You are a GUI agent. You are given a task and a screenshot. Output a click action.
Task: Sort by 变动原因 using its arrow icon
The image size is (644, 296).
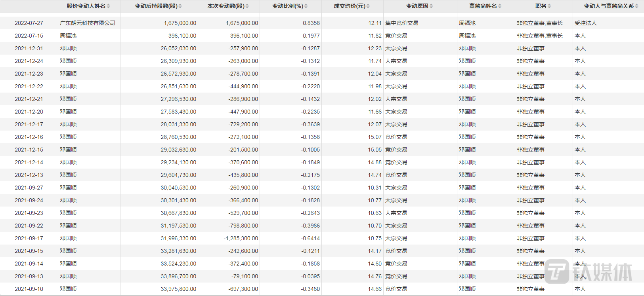431,6
